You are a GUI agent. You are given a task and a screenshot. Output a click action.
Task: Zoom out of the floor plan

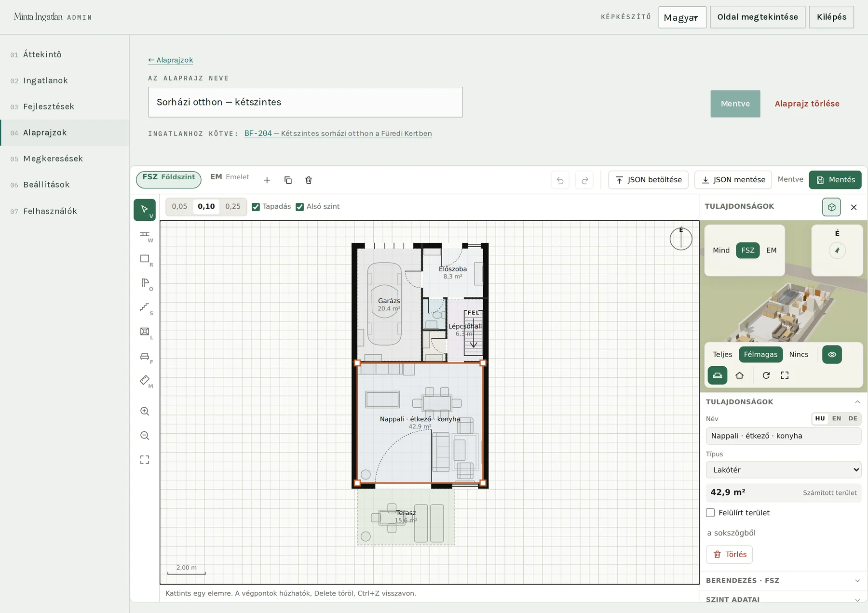145,436
